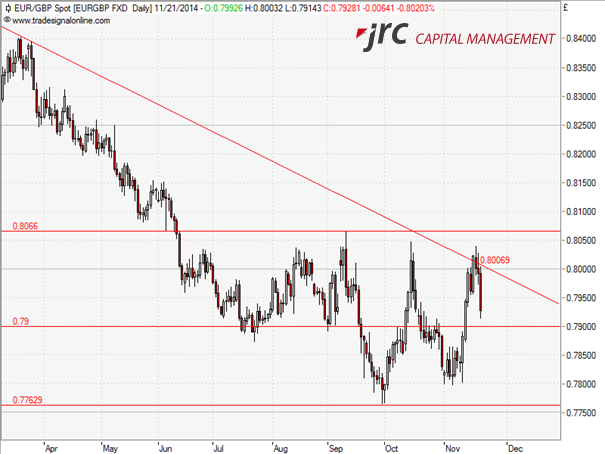The height and width of the screenshot is (454, 605).
Task: Click the Daily timeframe label in header
Action: pyautogui.click(x=138, y=7)
